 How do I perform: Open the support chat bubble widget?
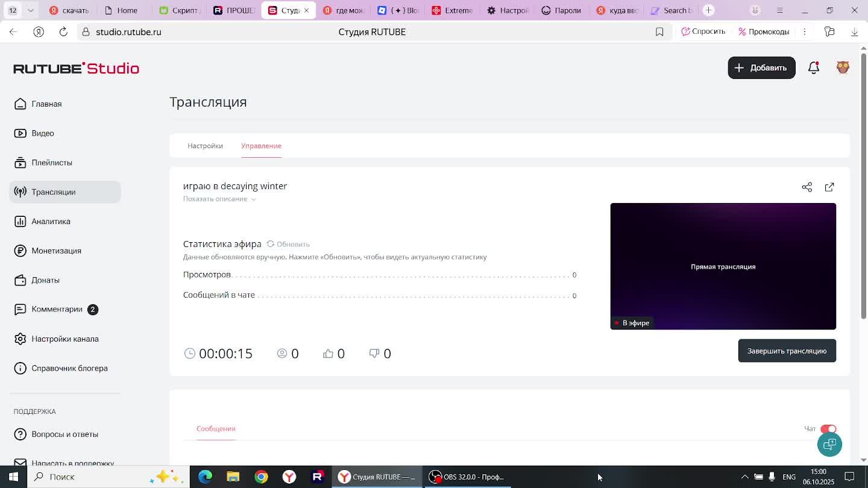pos(829,445)
